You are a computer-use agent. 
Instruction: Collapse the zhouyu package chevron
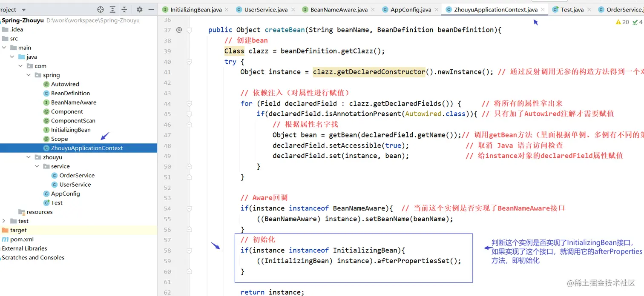click(29, 157)
